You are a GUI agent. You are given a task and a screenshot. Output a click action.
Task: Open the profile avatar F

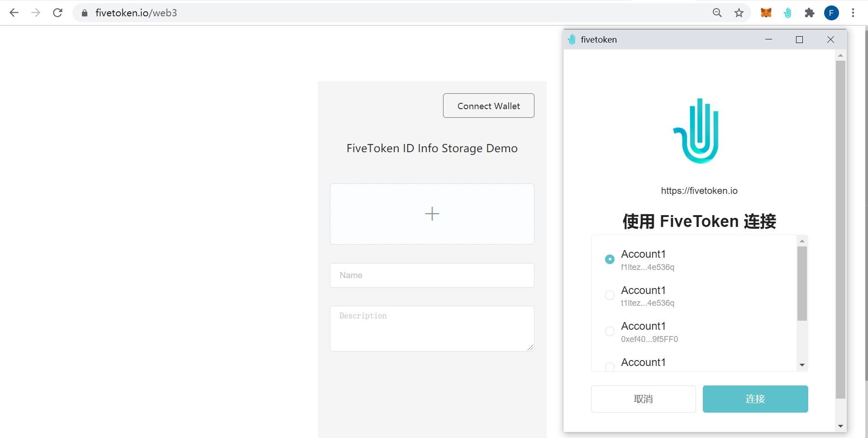pyautogui.click(x=831, y=13)
